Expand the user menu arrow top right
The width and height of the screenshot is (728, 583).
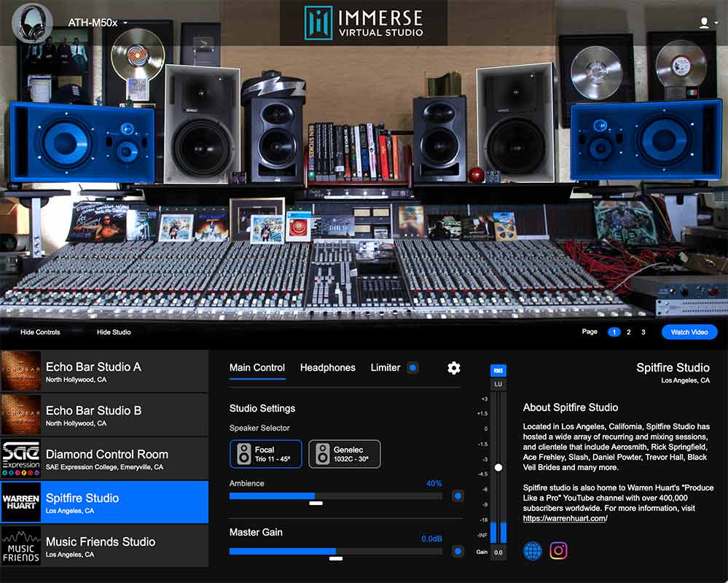[x=715, y=21]
